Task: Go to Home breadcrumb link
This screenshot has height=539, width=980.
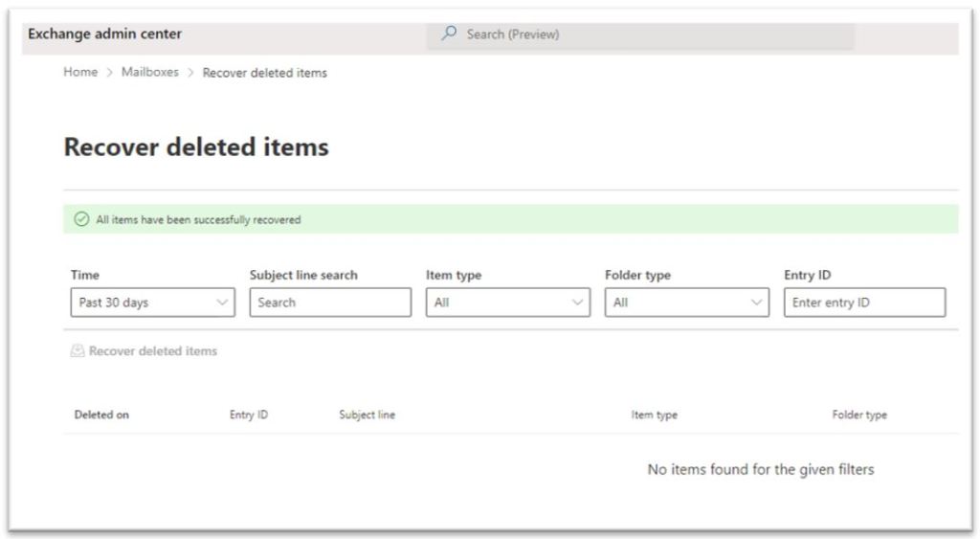Action: click(80, 72)
